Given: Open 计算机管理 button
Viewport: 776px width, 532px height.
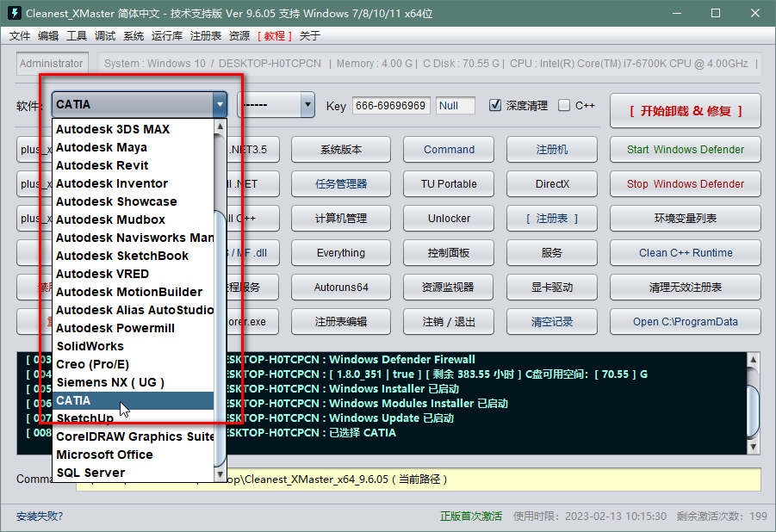Looking at the screenshot, I should tap(341, 219).
